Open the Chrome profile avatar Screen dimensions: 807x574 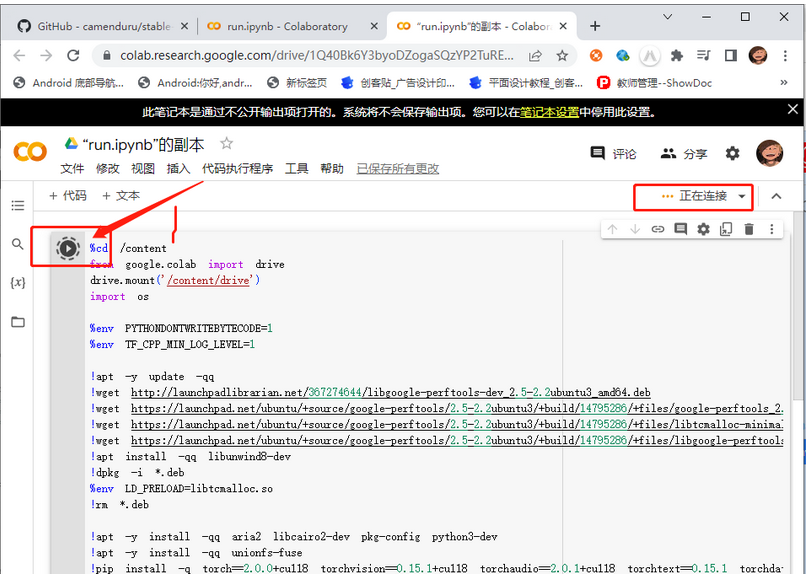tap(758, 56)
